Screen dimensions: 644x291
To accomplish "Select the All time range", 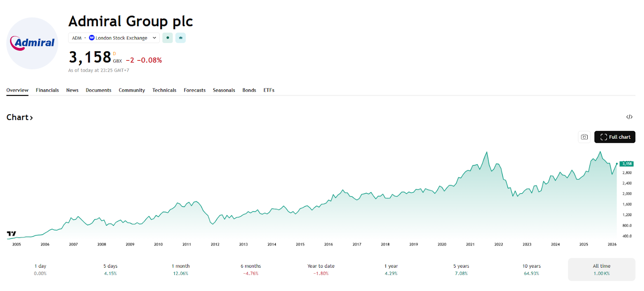I will [x=601, y=269].
